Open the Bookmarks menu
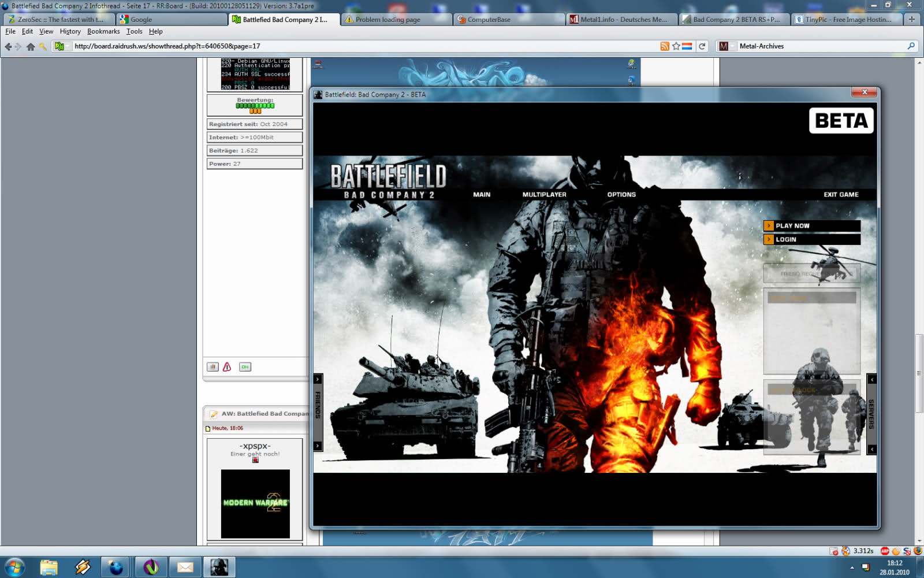 pyautogui.click(x=103, y=31)
